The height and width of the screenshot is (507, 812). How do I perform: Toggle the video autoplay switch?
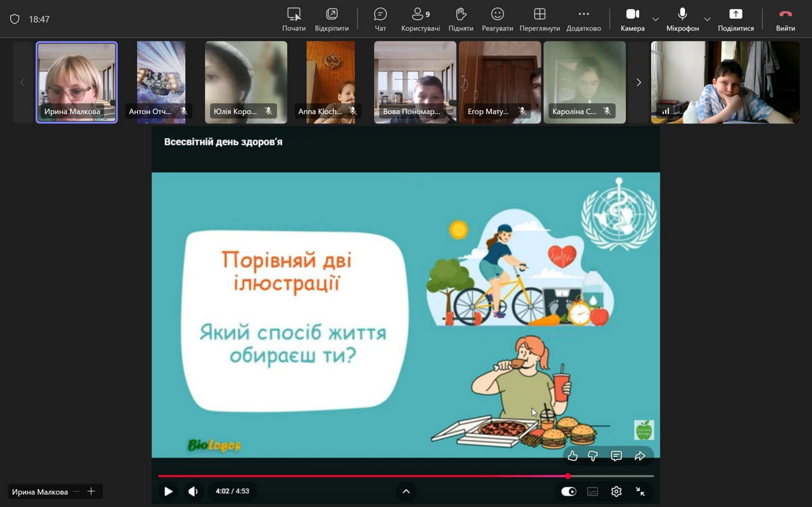[x=569, y=491]
